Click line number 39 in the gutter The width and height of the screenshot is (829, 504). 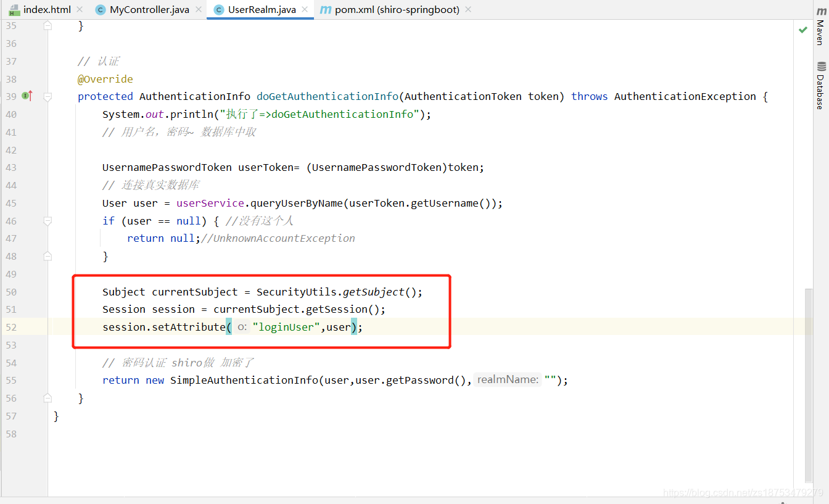pos(11,96)
